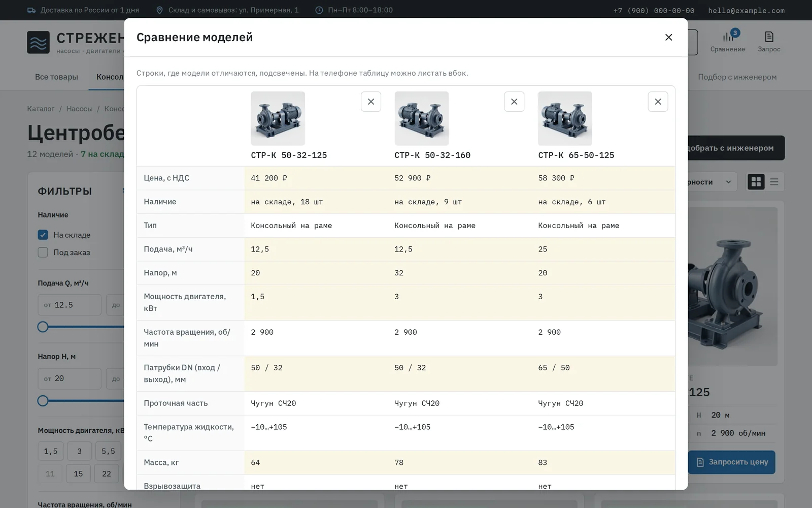Close the Сравнение моделей dialog
This screenshot has height=508, width=812.
(668, 37)
